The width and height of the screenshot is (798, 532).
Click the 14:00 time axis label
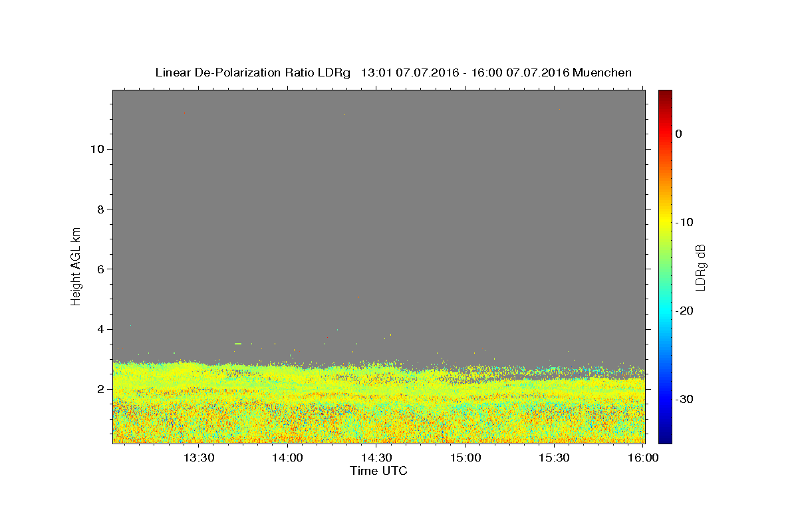[x=287, y=458]
